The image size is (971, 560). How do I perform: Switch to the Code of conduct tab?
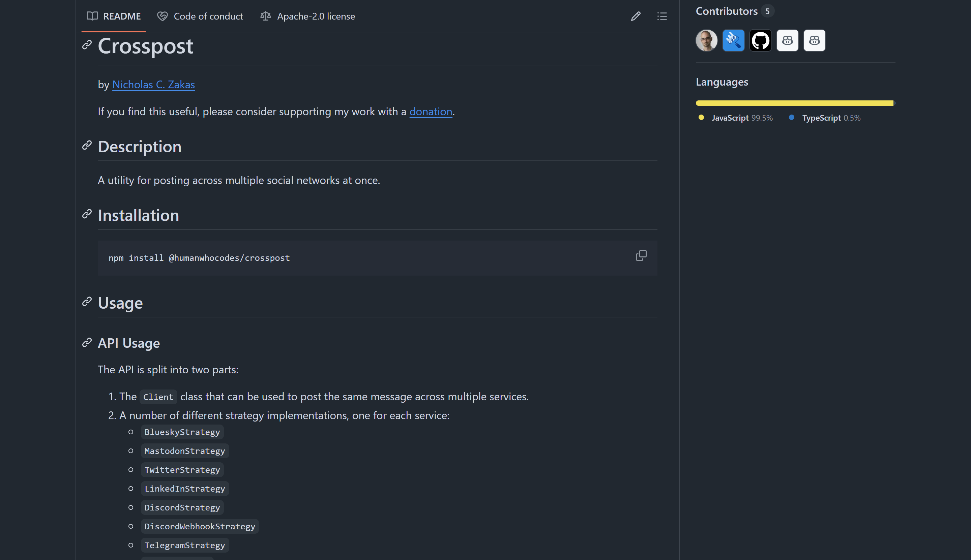coord(200,16)
